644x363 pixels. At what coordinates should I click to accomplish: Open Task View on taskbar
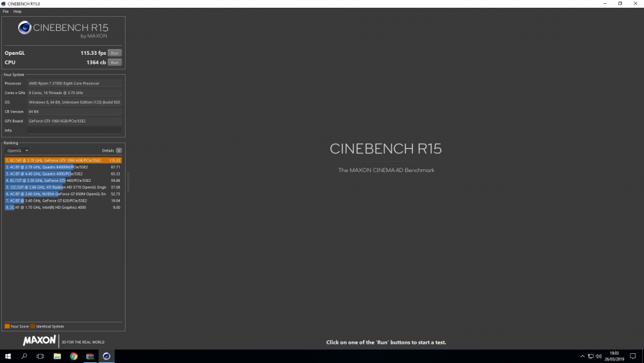click(x=40, y=357)
